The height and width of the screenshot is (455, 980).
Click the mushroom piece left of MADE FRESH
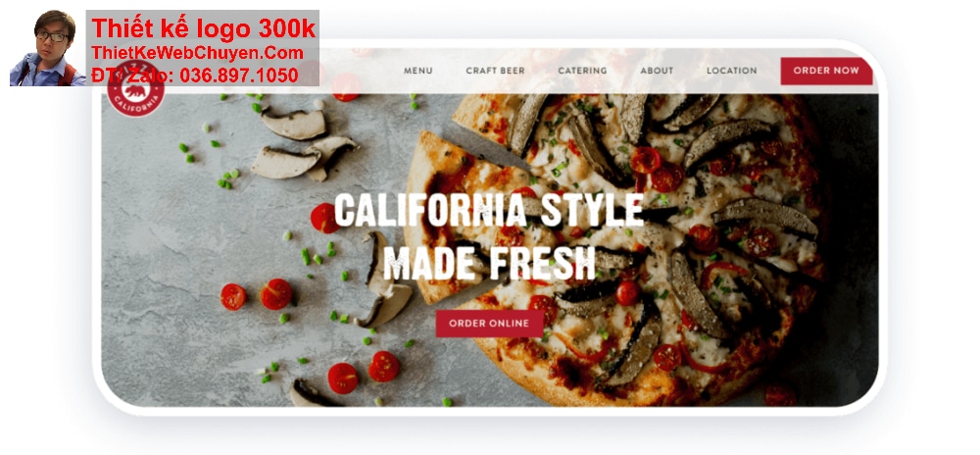(384, 279)
